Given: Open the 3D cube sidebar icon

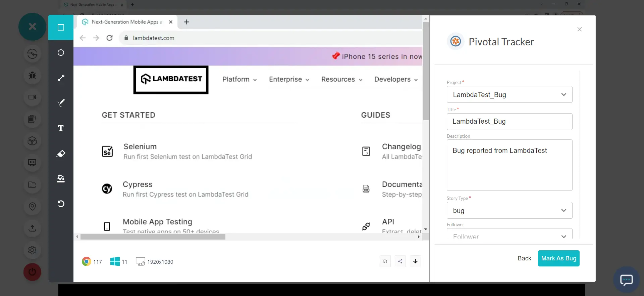Looking at the screenshot, I should click(x=32, y=141).
